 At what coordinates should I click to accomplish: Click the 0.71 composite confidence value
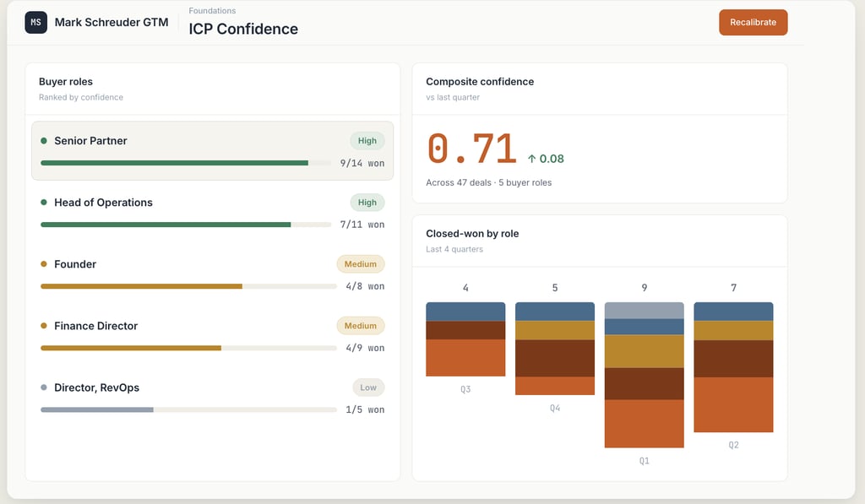click(471, 149)
